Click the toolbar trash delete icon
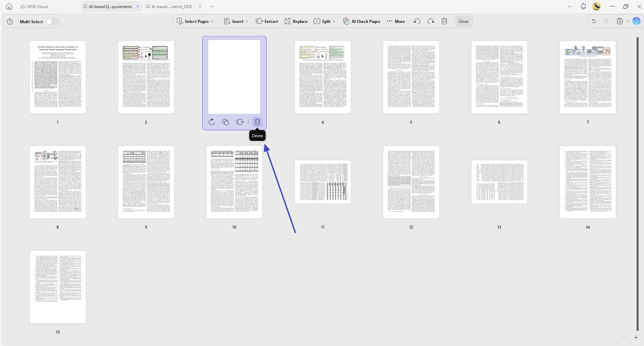 [444, 21]
